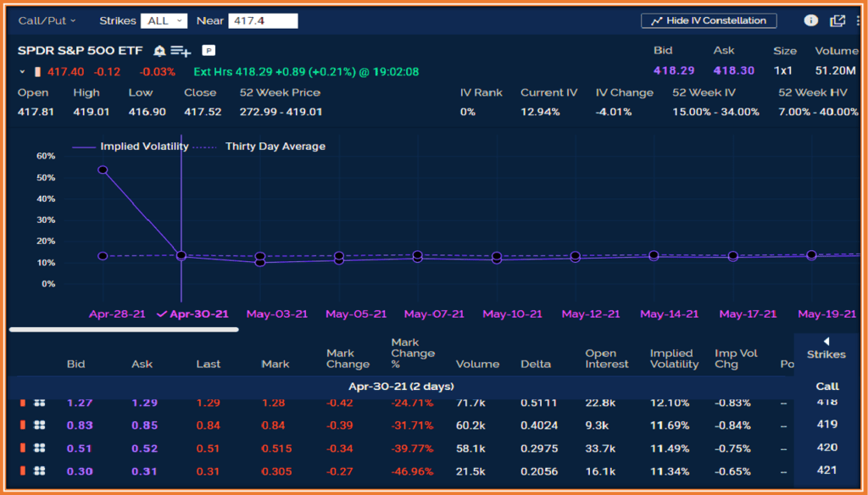Select the May-14-21 expiration date
Image resolution: width=868 pixels, height=495 pixels.
670,314
